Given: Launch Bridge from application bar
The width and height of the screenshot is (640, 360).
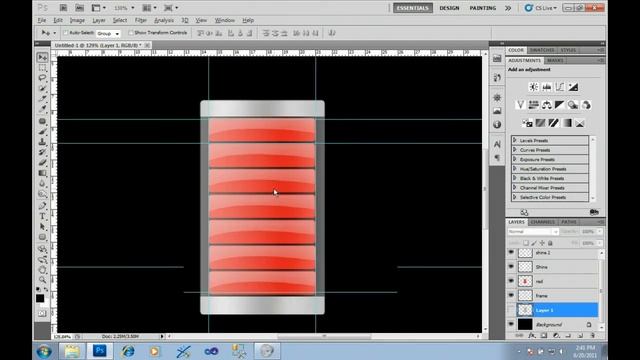Looking at the screenshot, I should (63, 8).
